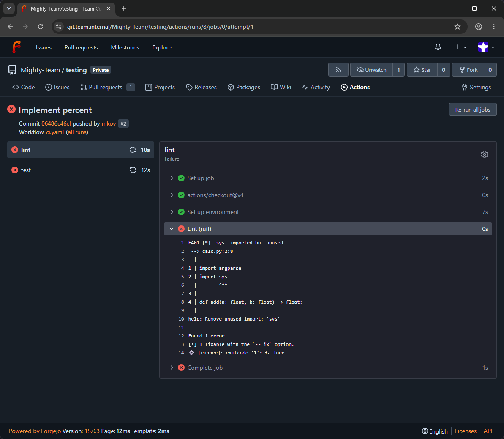Open the Licenses footer link
504x439 pixels.
click(466, 431)
